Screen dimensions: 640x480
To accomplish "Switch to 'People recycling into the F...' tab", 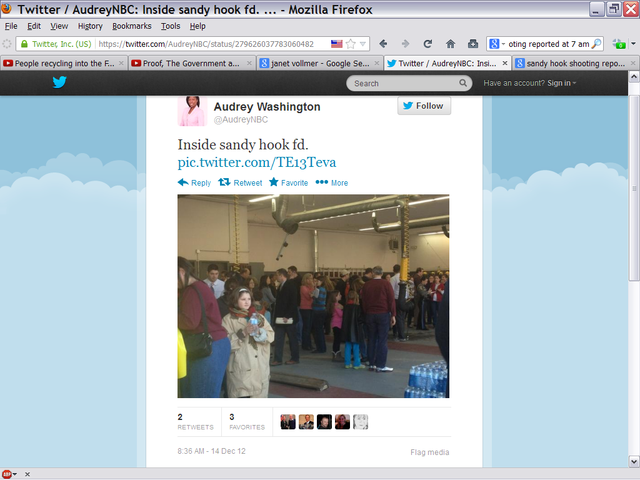I will (x=64, y=63).
